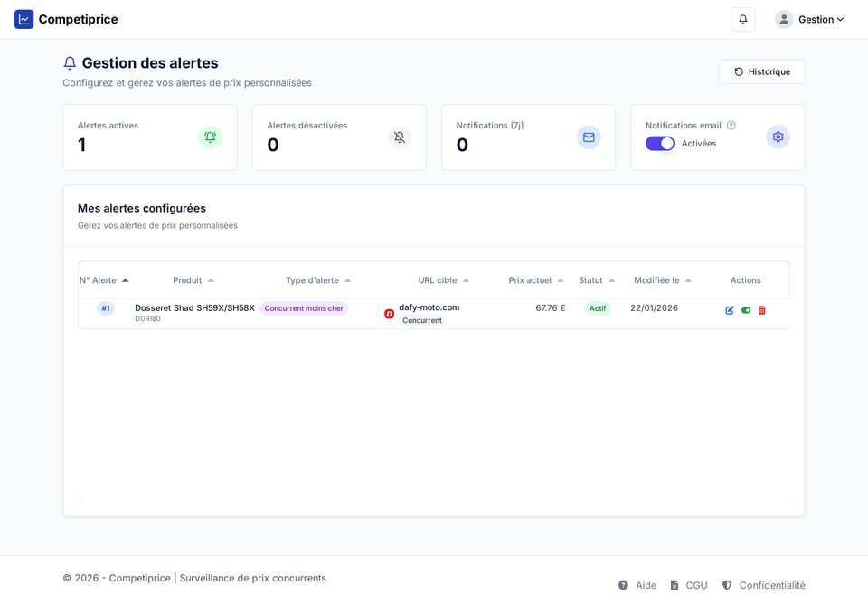Disable email notifications toggle
The width and height of the screenshot is (868, 614).
tap(659, 143)
